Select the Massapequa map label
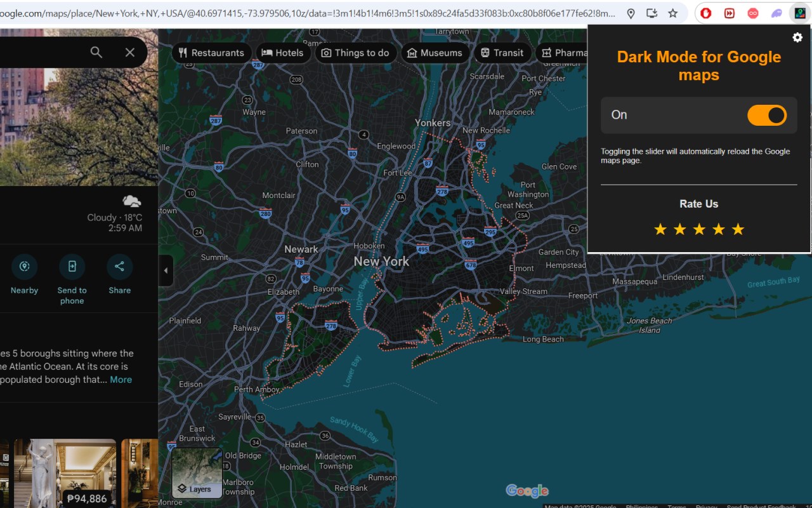The height and width of the screenshot is (508, 812). (635, 282)
